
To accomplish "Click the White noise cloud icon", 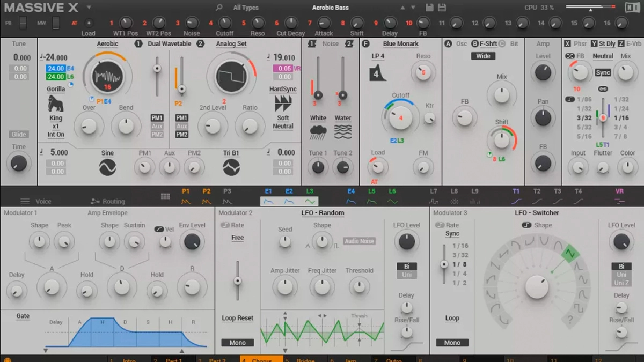I will (x=318, y=132).
